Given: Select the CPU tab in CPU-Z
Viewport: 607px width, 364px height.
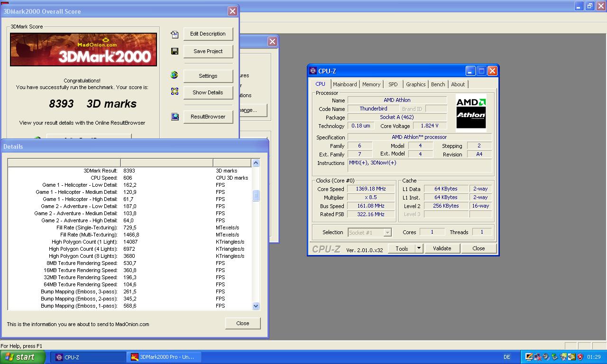Looking at the screenshot, I should pyautogui.click(x=321, y=84).
